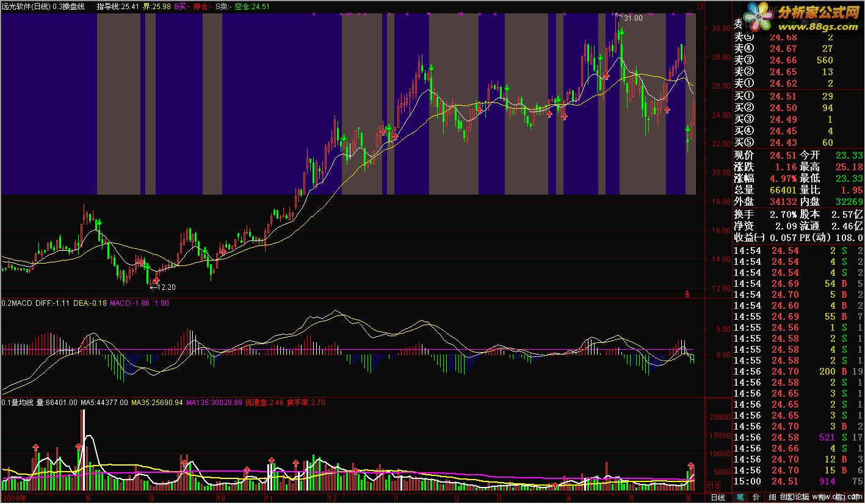Screen dimensions: 865x504
Task: Select the 买③ 24.49 bid row
Action: (798, 119)
